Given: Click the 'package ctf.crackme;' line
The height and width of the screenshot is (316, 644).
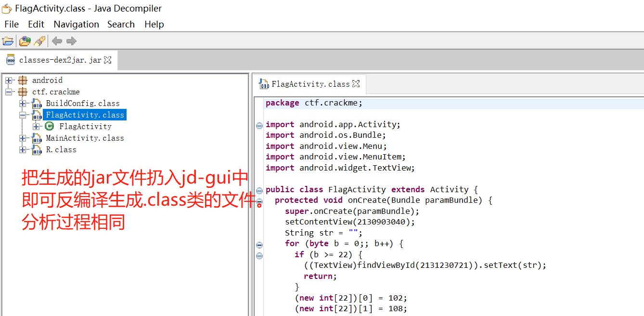Looking at the screenshot, I should [x=314, y=103].
